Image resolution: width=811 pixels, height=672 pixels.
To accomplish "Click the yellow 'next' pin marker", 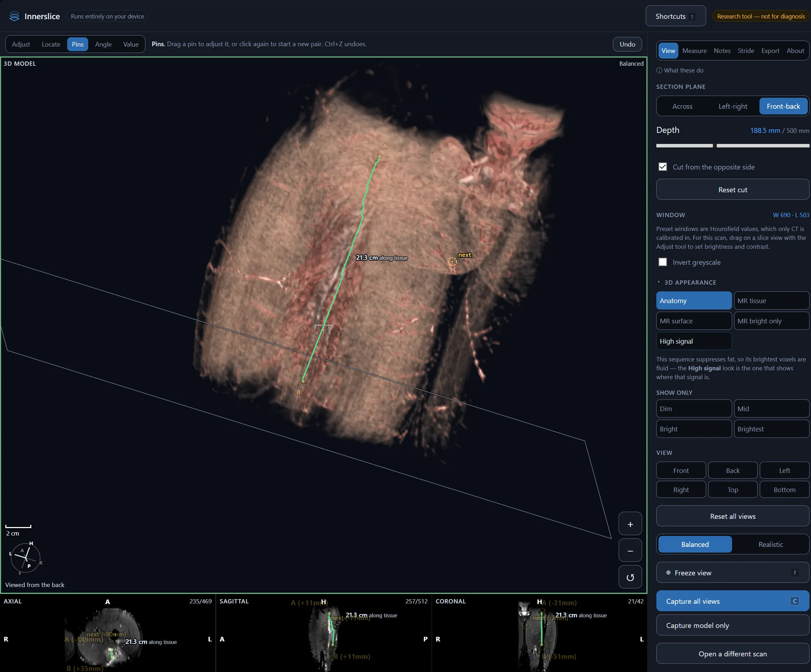I will [x=452, y=261].
